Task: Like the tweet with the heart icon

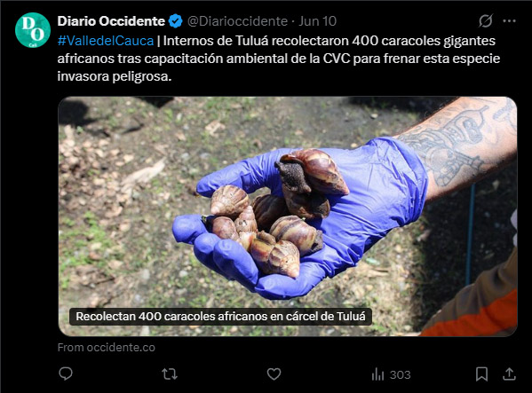Action: [x=274, y=374]
